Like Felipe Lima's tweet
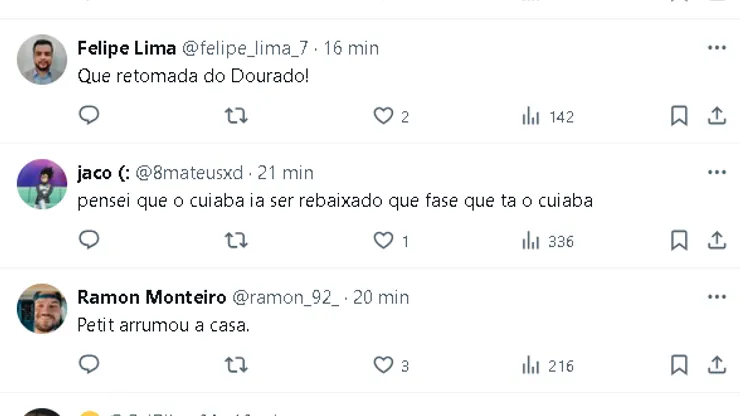 (x=383, y=116)
